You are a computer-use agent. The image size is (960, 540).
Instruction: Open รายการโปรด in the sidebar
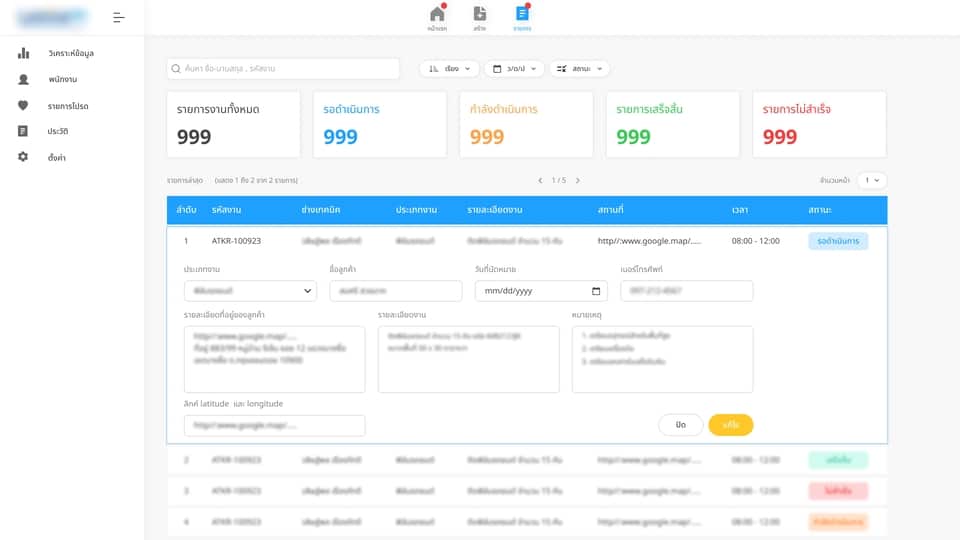pyautogui.click(x=68, y=106)
